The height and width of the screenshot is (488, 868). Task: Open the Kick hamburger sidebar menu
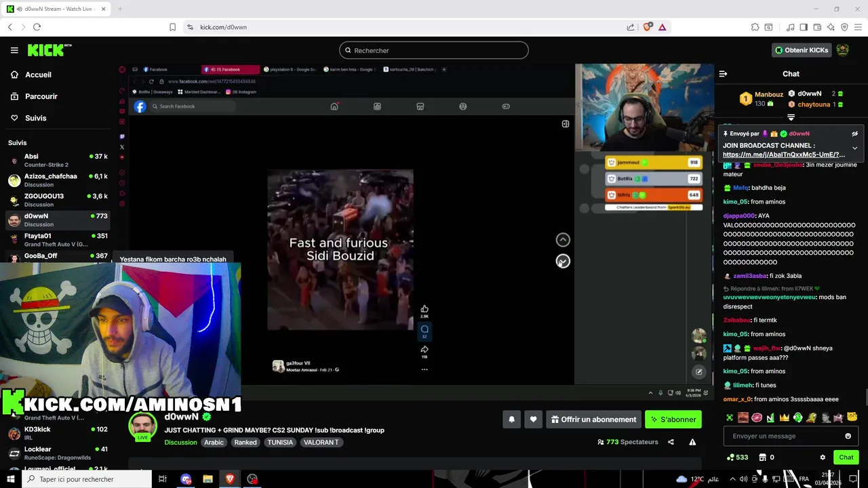coord(14,50)
